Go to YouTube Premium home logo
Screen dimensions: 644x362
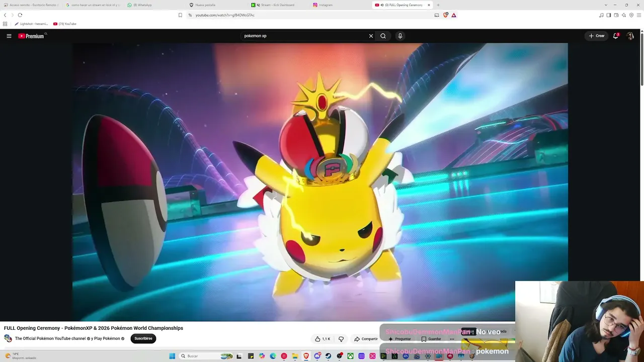tap(32, 36)
